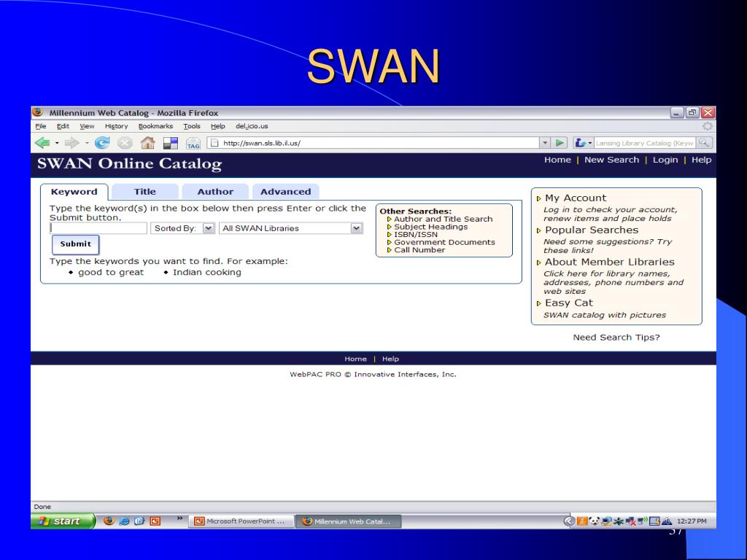Go back with the green Back arrow
747x560 pixels.
[x=42, y=142]
